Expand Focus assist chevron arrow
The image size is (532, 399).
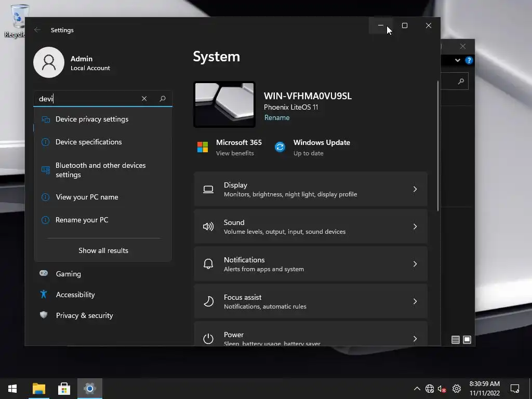[415, 301]
